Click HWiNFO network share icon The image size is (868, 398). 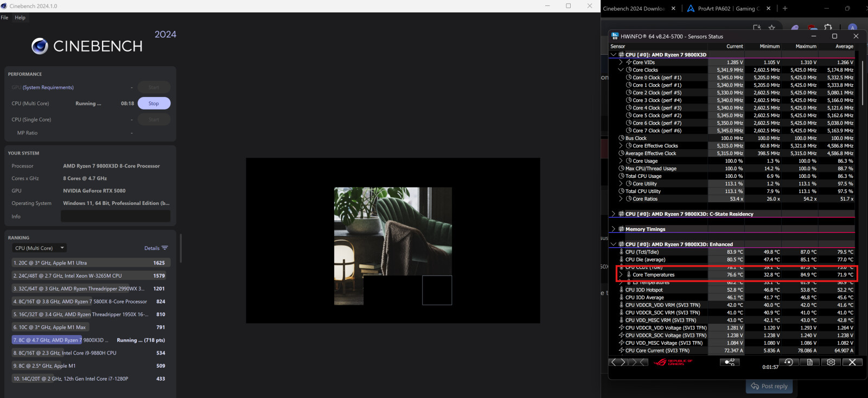click(x=730, y=362)
